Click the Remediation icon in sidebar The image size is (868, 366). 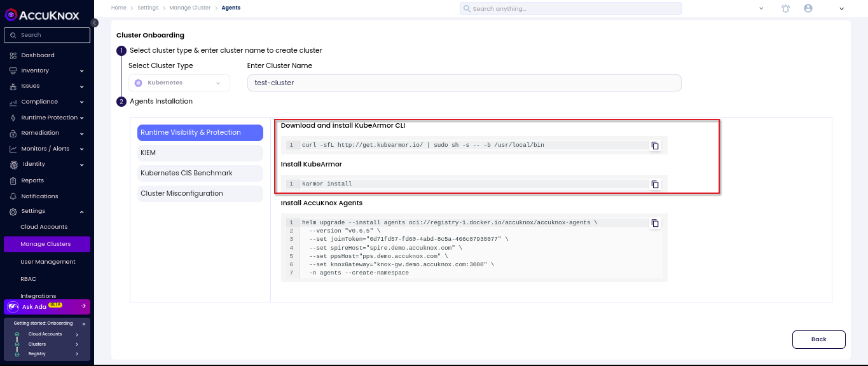[x=13, y=133]
